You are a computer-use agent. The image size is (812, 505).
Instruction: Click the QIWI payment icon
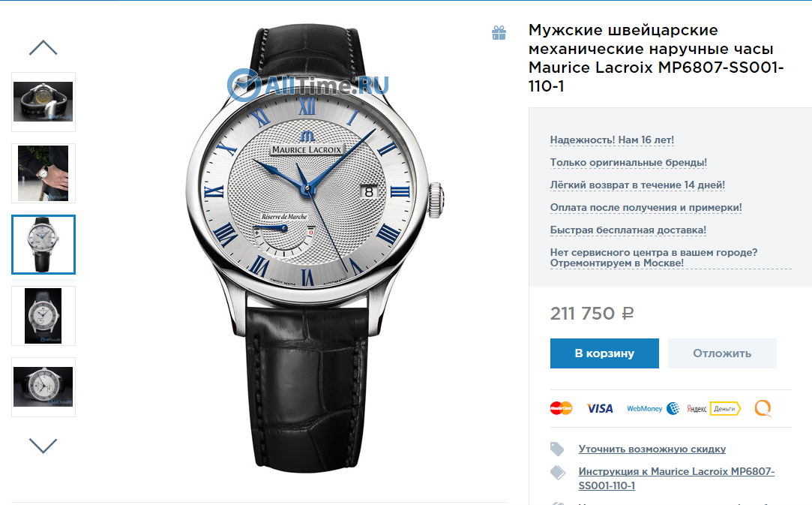[763, 408]
